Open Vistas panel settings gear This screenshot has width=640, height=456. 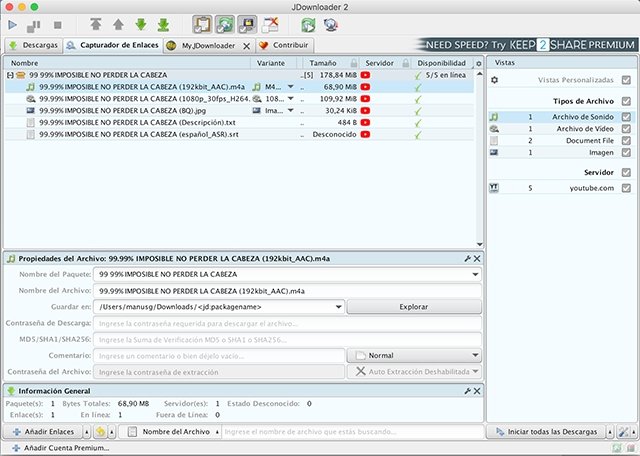coord(494,80)
